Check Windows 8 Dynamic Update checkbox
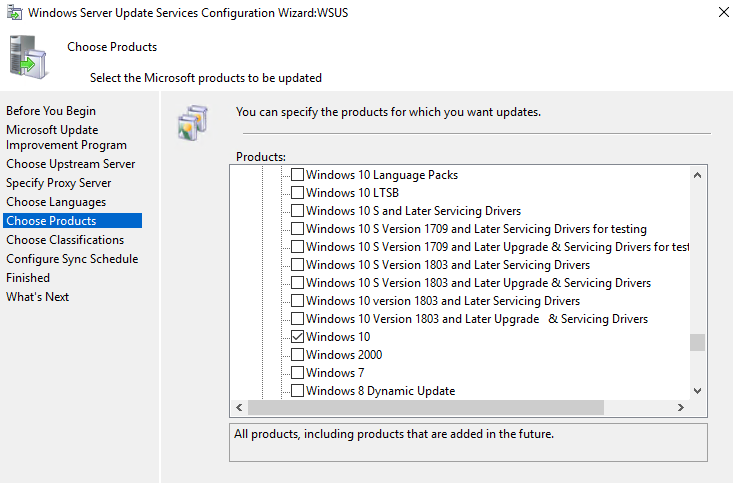 pos(297,391)
